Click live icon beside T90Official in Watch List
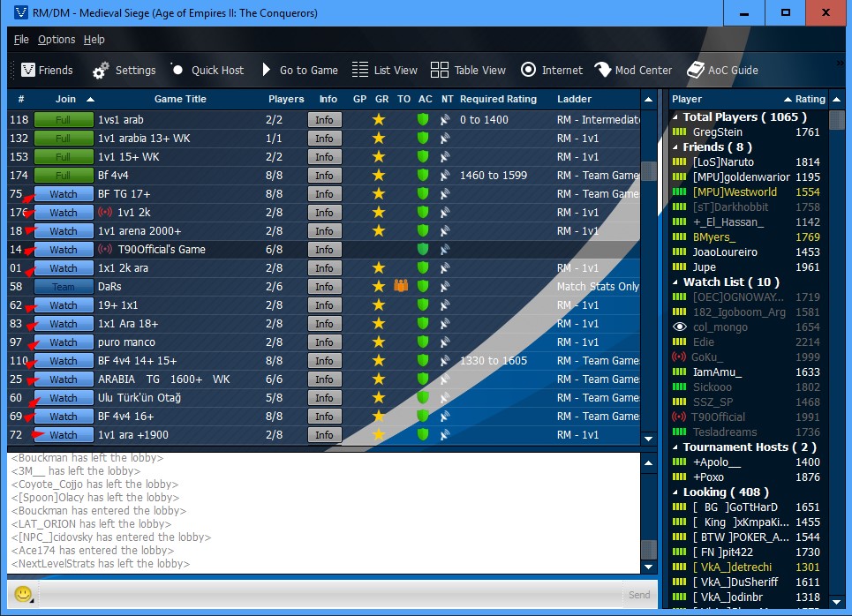The width and height of the screenshot is (852, 616). 679,417
